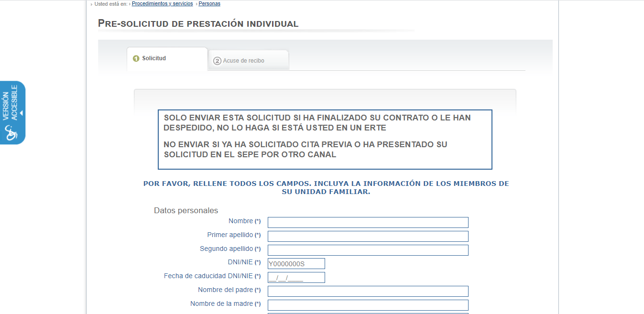Image resolution: width=644 pixels, height=314 pixels.
Task: Focus the Fecha de caducidad DNI/NIE field
Action: (x=296, y=277)
